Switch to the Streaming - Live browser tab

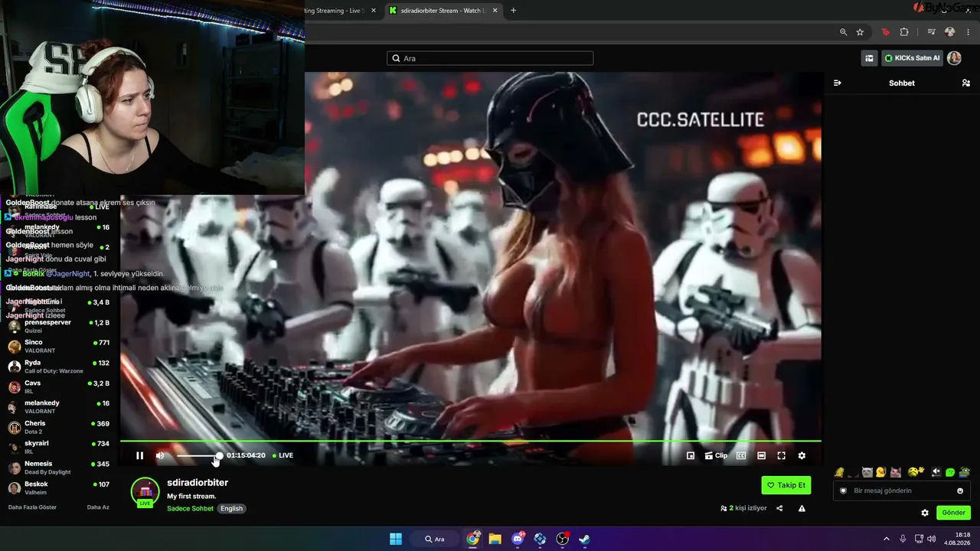(335, 11)
